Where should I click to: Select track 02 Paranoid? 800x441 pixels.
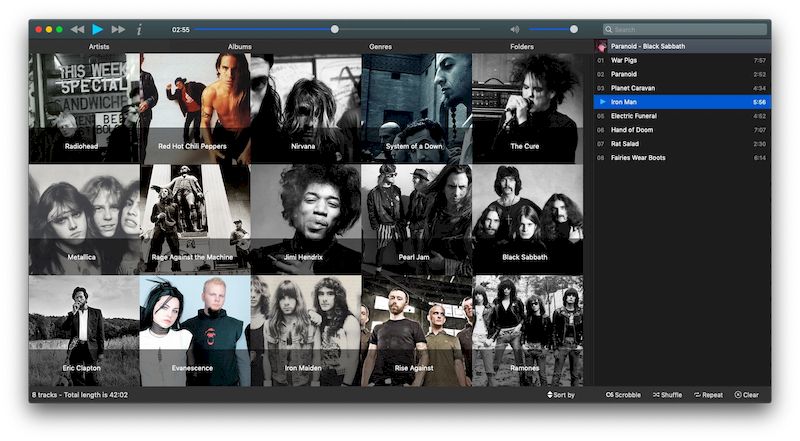[x=683, y=74]
